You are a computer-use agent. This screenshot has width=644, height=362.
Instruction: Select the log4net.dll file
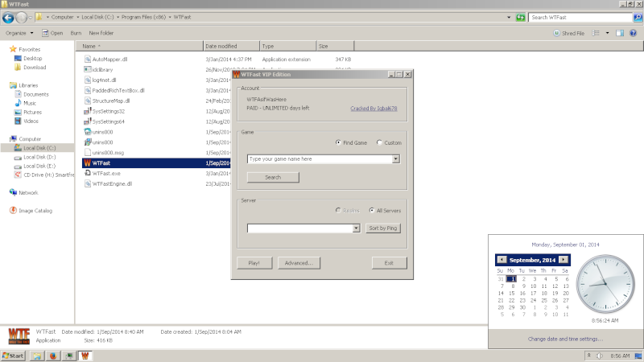[x=104, y=80]
